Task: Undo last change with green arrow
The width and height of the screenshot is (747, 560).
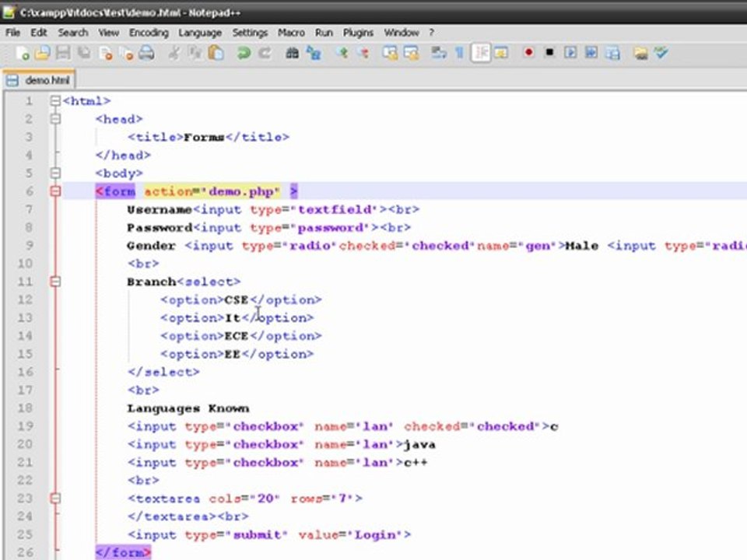Action: [244, 53]
